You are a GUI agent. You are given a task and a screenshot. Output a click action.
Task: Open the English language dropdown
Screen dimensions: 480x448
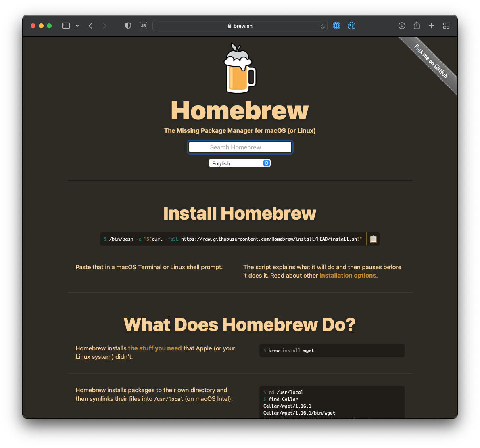tap(240, 163)
